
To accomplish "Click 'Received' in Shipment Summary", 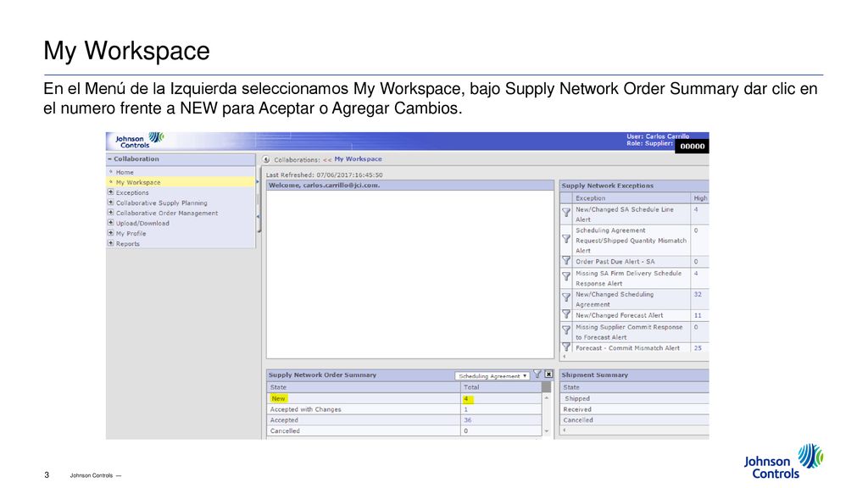I will [576, 409].
